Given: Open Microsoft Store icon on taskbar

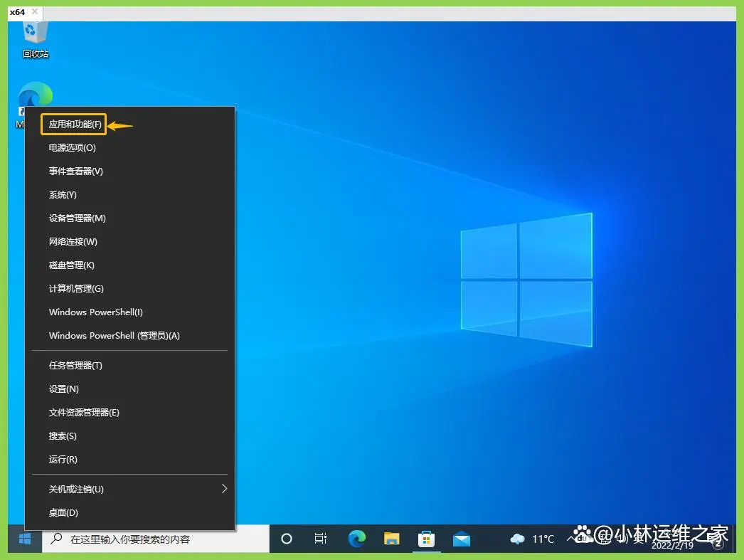Looking at the screenshot, I should click(x=426, y=539).
